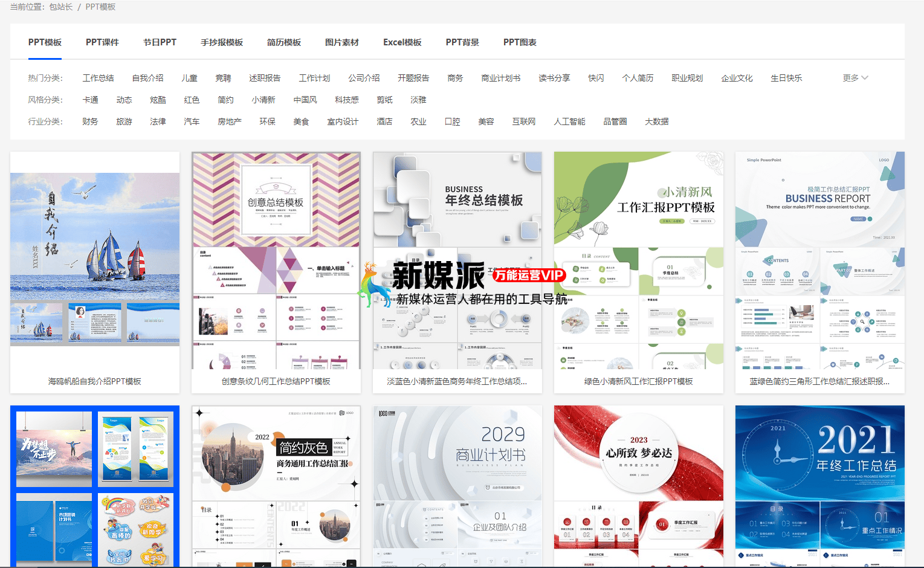Image resolution: width=924 pixels, height=568 pixels.
Task: Filter by 互联网 industry
Action: click(523, 121)
